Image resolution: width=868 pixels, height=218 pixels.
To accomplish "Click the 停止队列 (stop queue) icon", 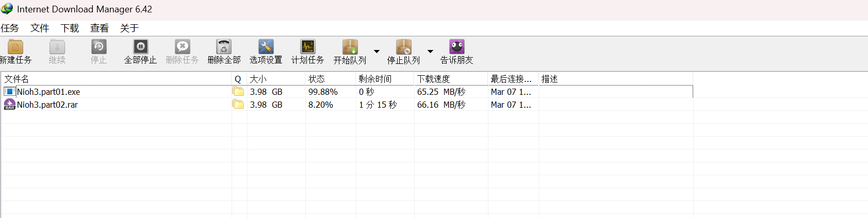I will click(x=404, y=47).
